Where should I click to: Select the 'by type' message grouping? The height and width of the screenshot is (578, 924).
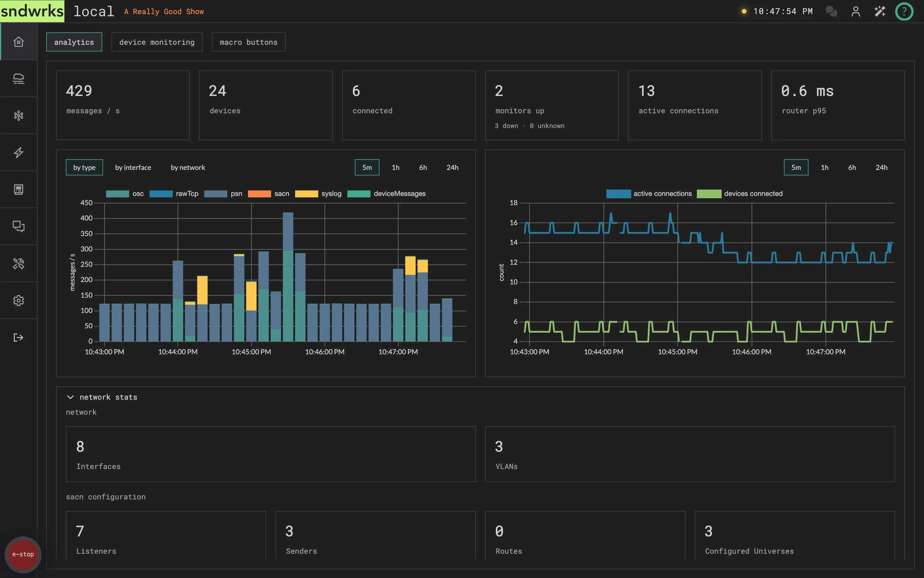[84, 167]
